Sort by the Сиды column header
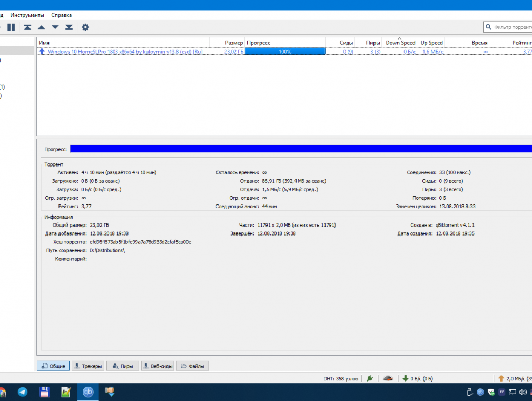The width and height of the screenshot is (532, 401). point(340,43)
